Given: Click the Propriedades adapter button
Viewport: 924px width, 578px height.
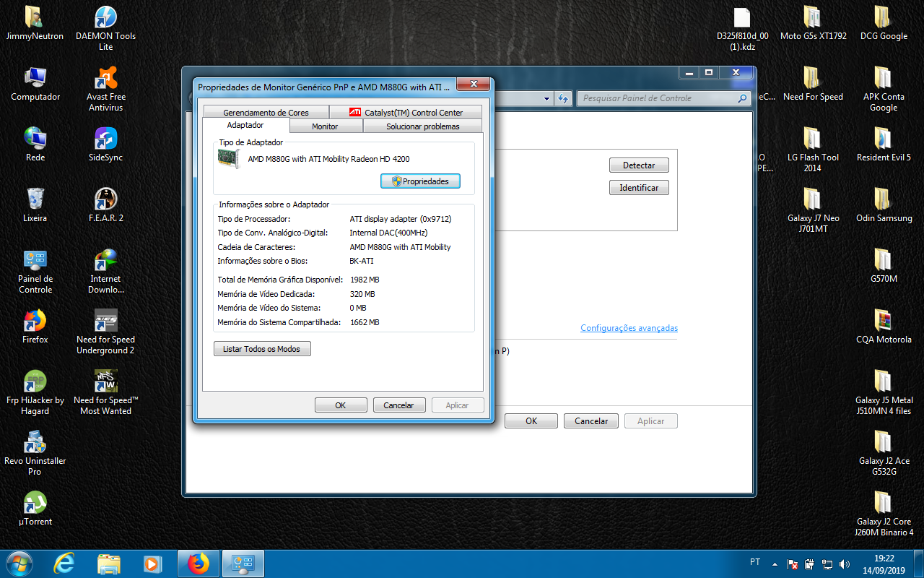Looking at the screenshot, I should coord(420,181).
